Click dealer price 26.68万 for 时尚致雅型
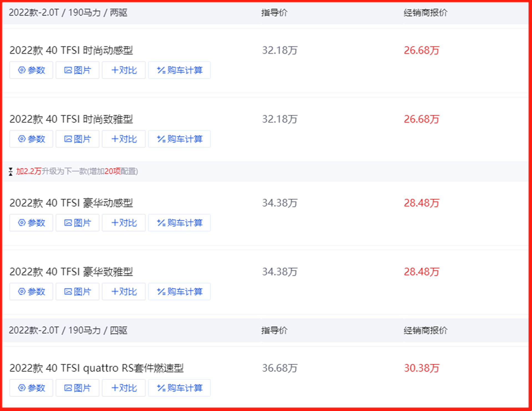532x411 pixels. click(x=421, y=119)
